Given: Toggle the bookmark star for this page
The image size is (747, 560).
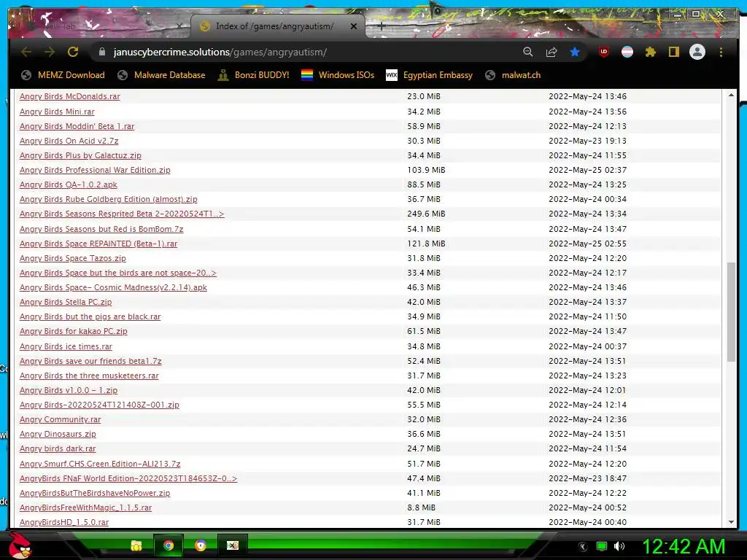Looking at the screenshot, I should pyautogui.click(x=575, y=52).
